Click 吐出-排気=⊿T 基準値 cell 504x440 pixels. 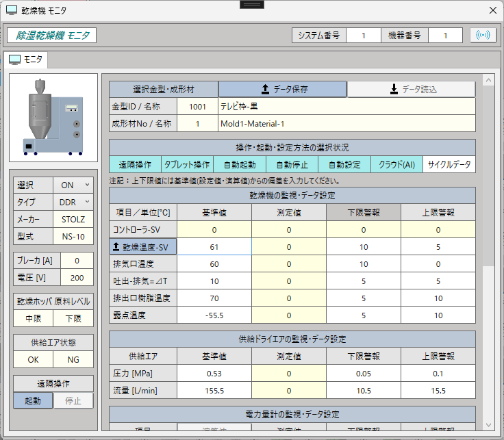click(x=214, y=281)
